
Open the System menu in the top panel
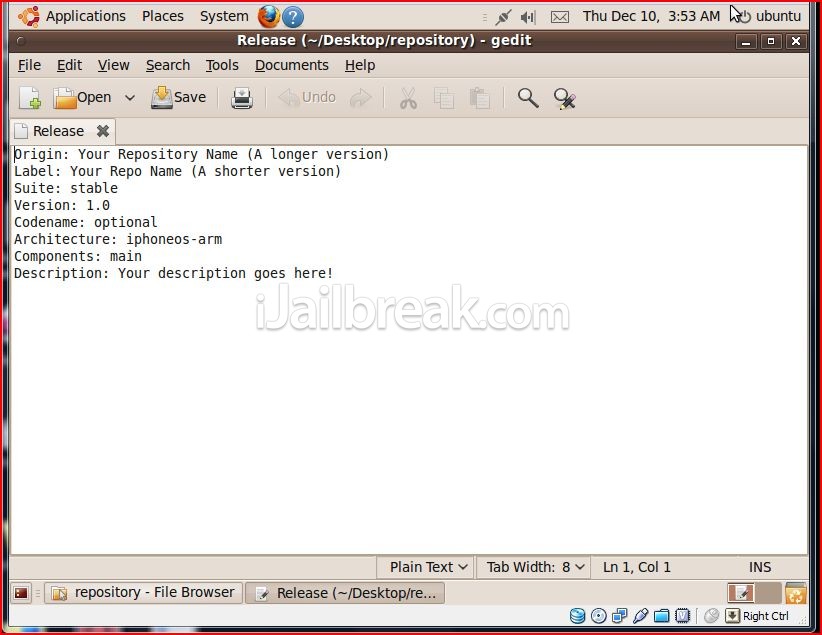coord(224,16)
